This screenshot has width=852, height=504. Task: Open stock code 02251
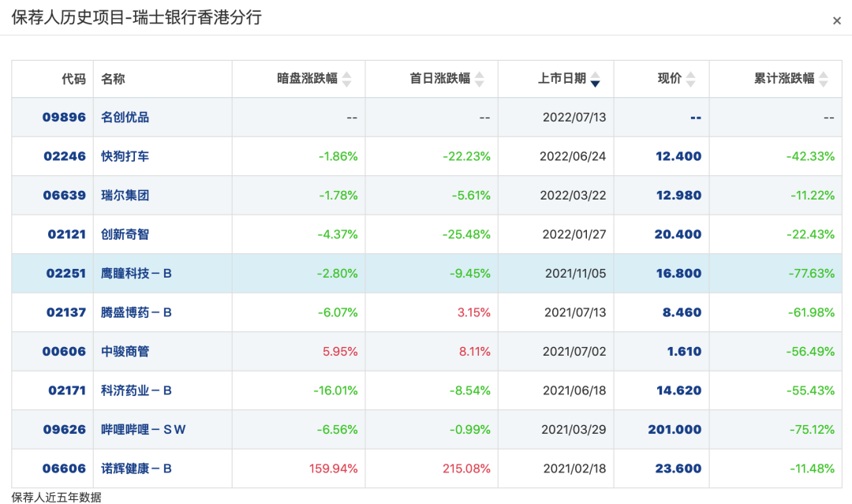[65, 273]
